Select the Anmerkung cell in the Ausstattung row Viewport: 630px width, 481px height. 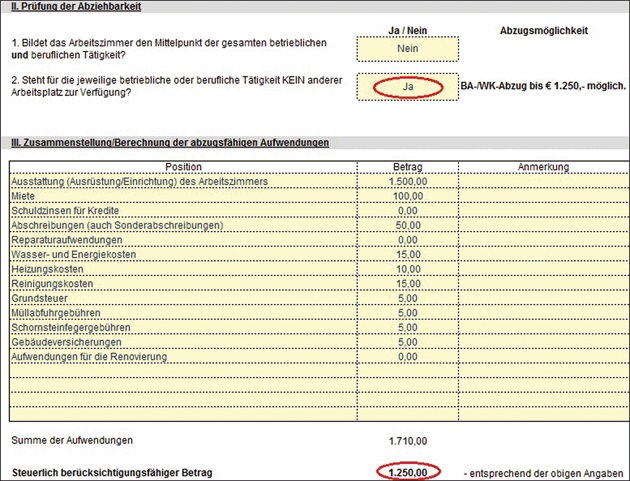(x=544, y=181)
